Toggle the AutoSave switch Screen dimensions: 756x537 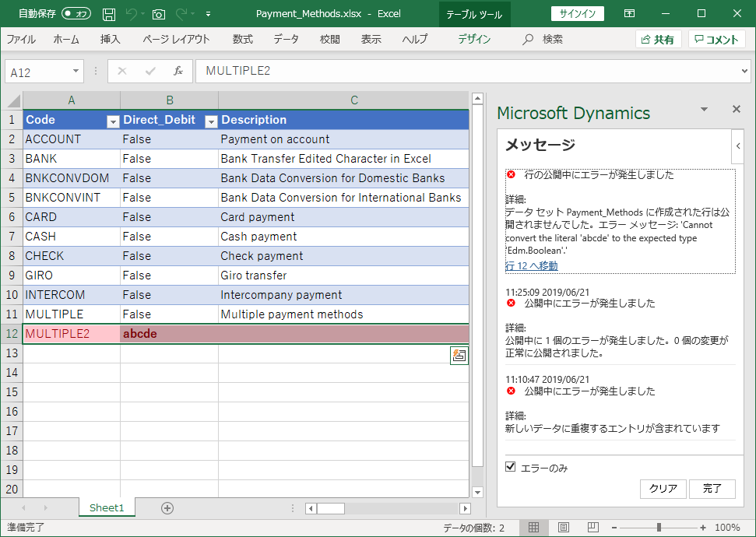76,13
